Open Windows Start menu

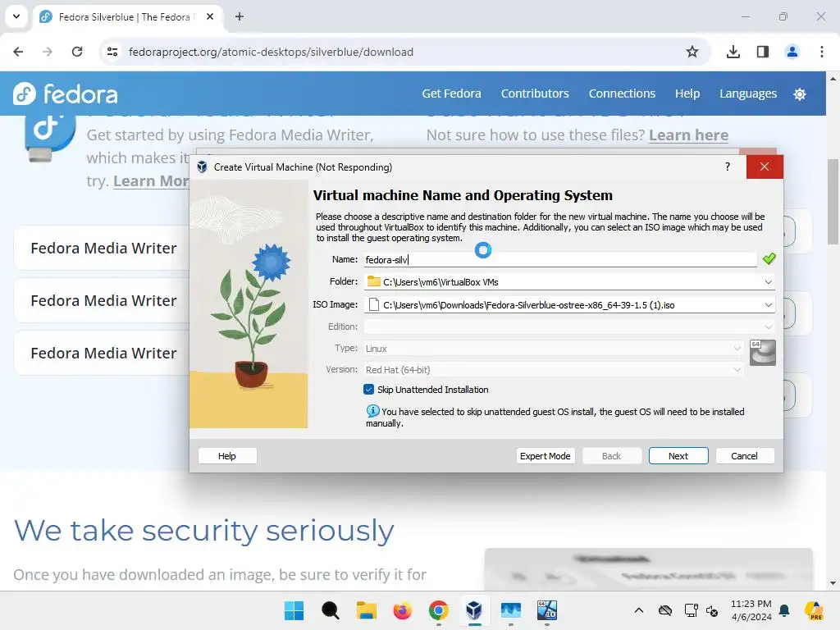click(294, 610)
